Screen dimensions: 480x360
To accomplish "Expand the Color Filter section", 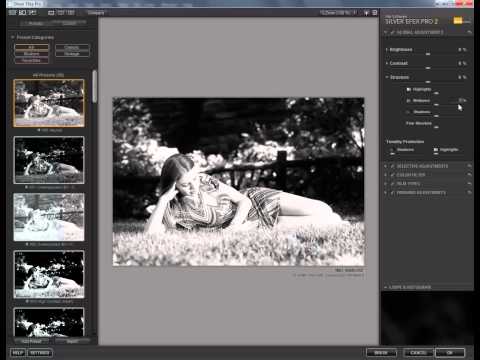I will pyautogui.click(x=386, y=175).
